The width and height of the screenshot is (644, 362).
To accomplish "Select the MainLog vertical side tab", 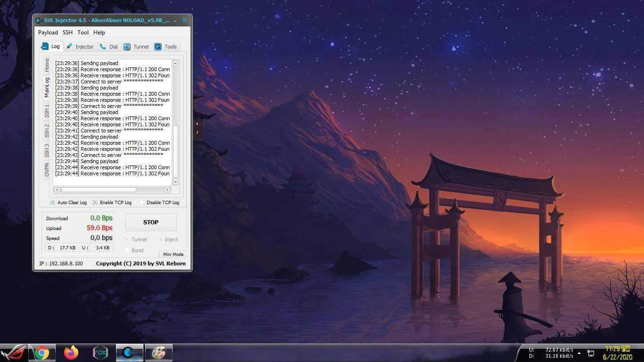I will [x=47, y=88].
